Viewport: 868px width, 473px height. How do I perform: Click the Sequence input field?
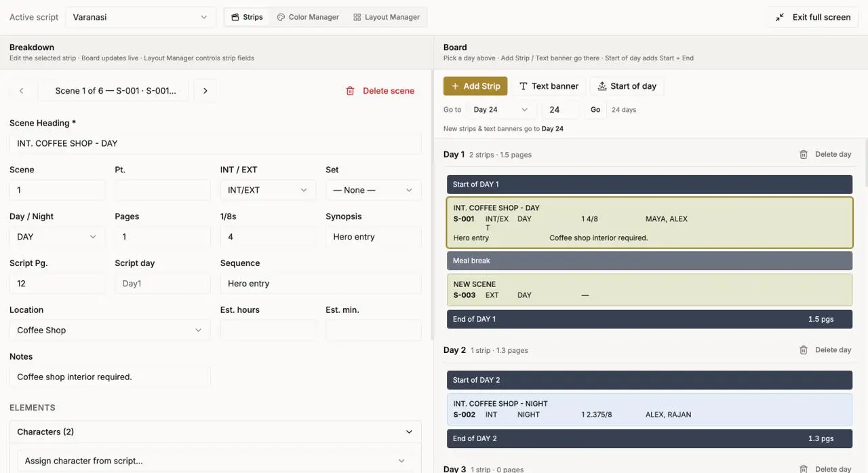click(321, 284)
